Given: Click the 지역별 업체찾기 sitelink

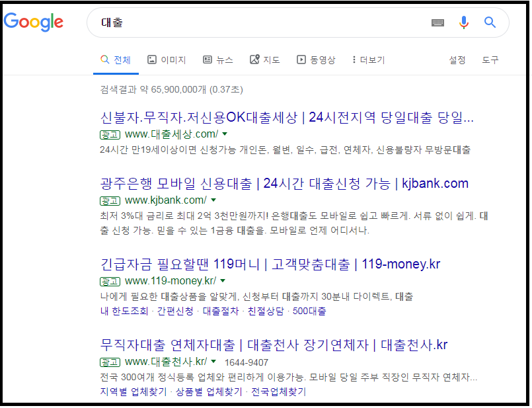Looking at the screenshot, I should 133,391.
